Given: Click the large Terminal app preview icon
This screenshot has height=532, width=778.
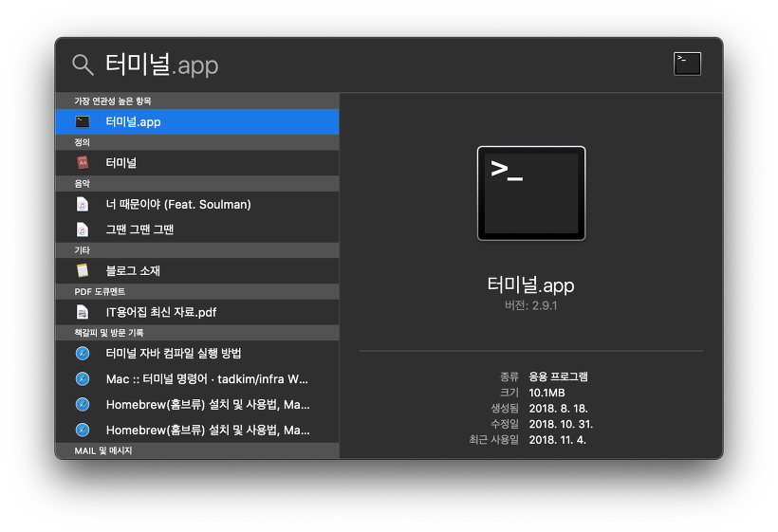Looking at the screenshot, I should click(531, 193).
